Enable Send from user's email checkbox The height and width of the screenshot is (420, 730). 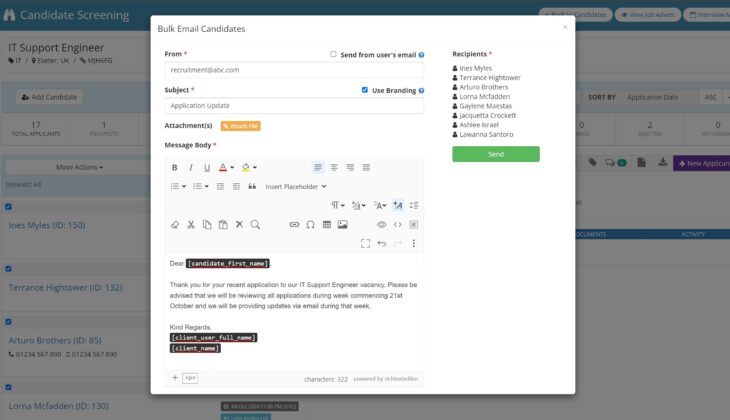pos(334,55)
